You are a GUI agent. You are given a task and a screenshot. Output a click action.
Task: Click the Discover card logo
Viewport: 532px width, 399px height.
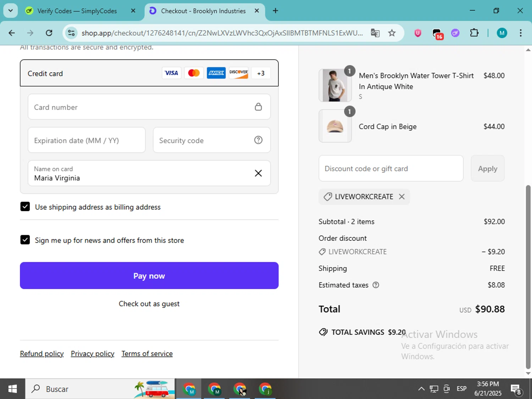point(239,73)
